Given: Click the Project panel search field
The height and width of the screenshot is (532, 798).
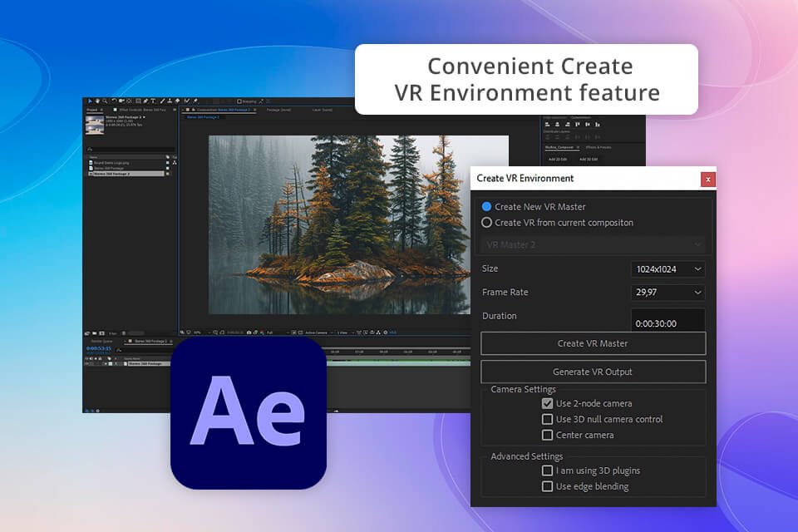Looking at the screenshot, I should 130,149.
